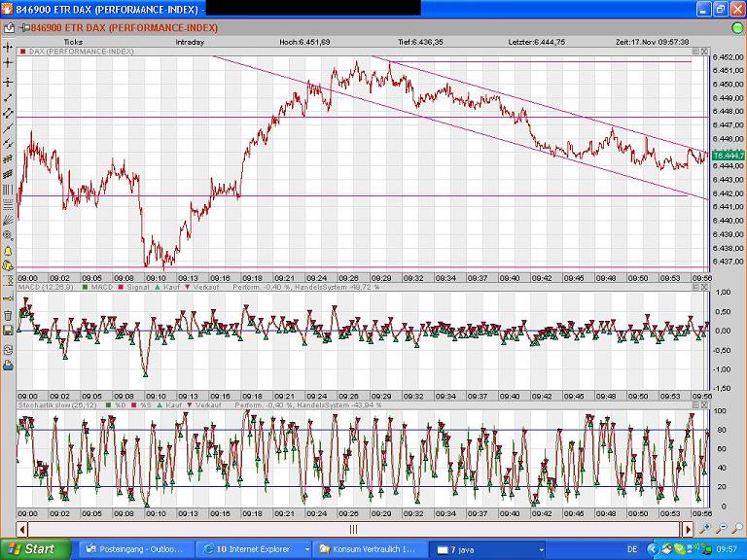The height and width of the screenshot is (560, 747).
Task: Click the Intraday label in the header
Action: tap(190, 42)
